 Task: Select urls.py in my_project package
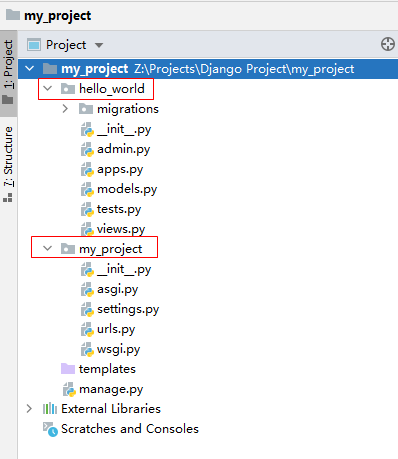click(x=116, y=329)
